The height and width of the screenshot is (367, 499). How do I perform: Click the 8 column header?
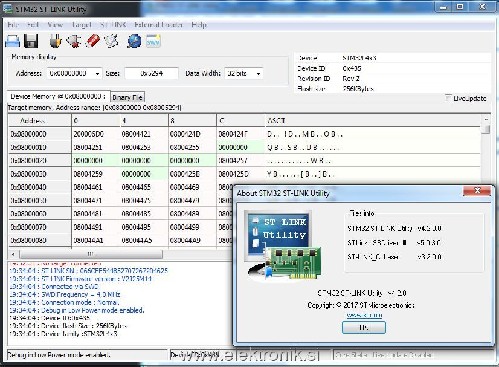(x=192, y=120)
